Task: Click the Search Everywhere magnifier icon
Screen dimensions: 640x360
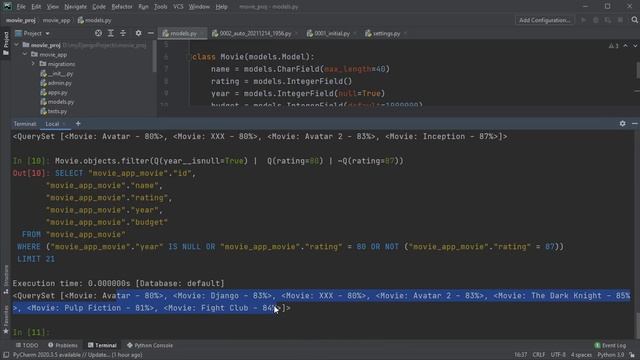Action: click(634, 20)
